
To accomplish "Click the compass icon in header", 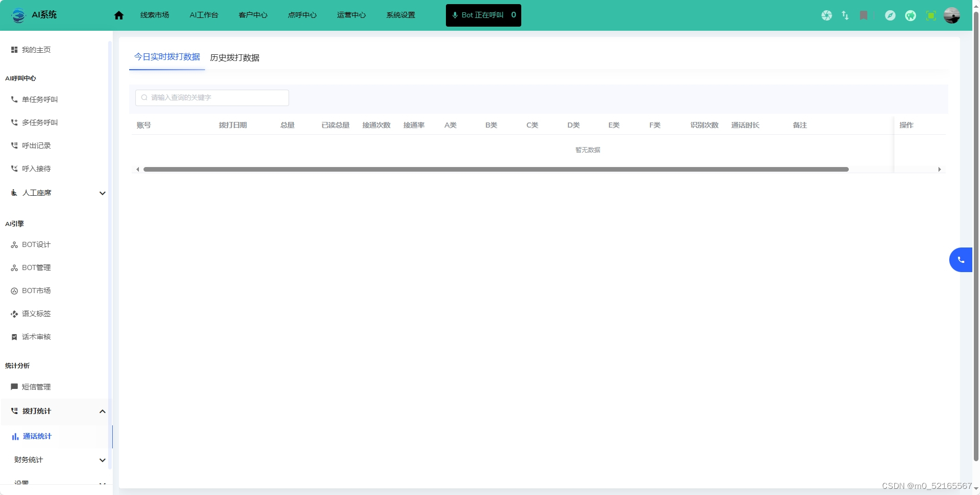I will tap(890, 15).
